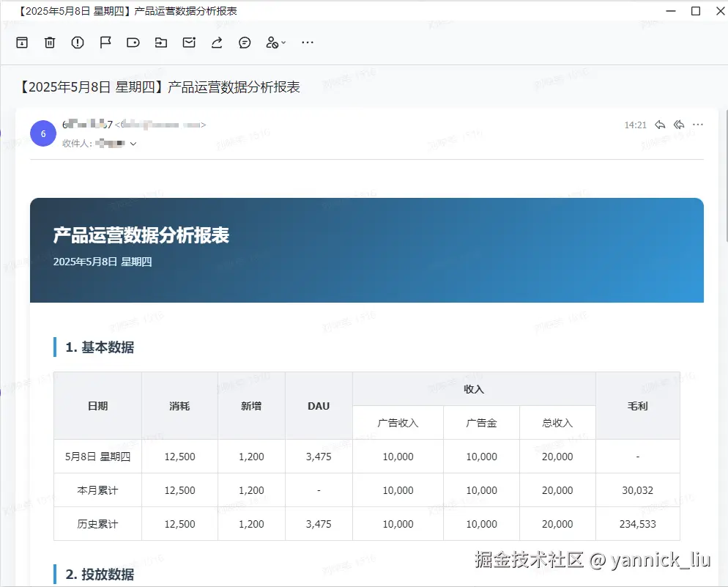This screenshot has width=728, height=587.
Task: Reply all using double arrow icon
Action: tap(679, 125)
